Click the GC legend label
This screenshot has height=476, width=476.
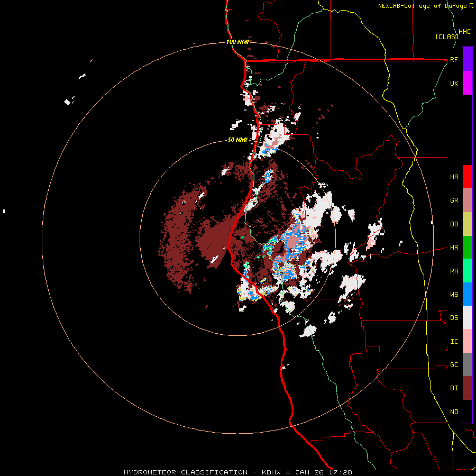(454, 365)
